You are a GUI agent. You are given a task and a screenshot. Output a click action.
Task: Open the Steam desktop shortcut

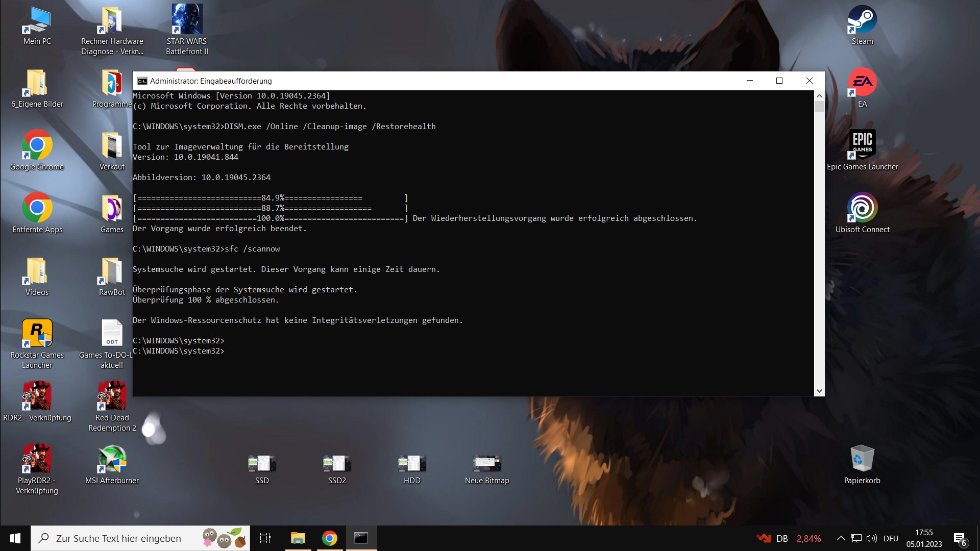(x=862, y=20)
